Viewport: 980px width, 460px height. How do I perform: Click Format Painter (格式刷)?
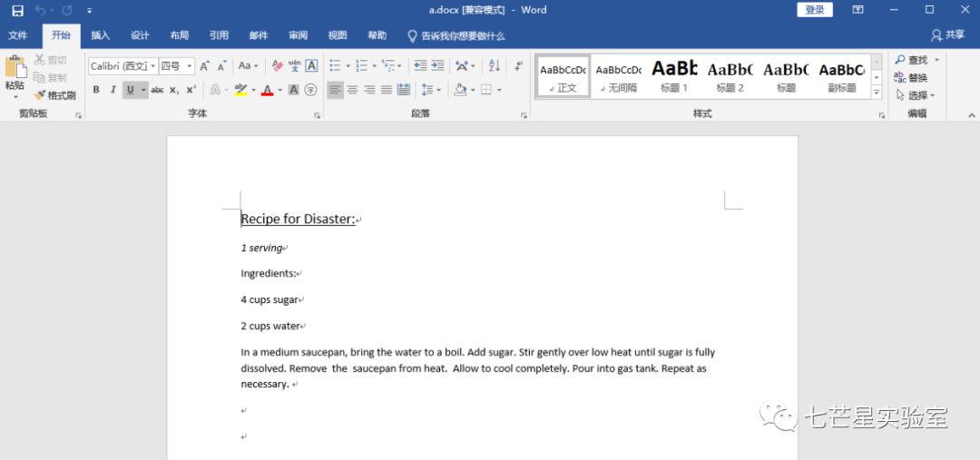tap(55, 95)
